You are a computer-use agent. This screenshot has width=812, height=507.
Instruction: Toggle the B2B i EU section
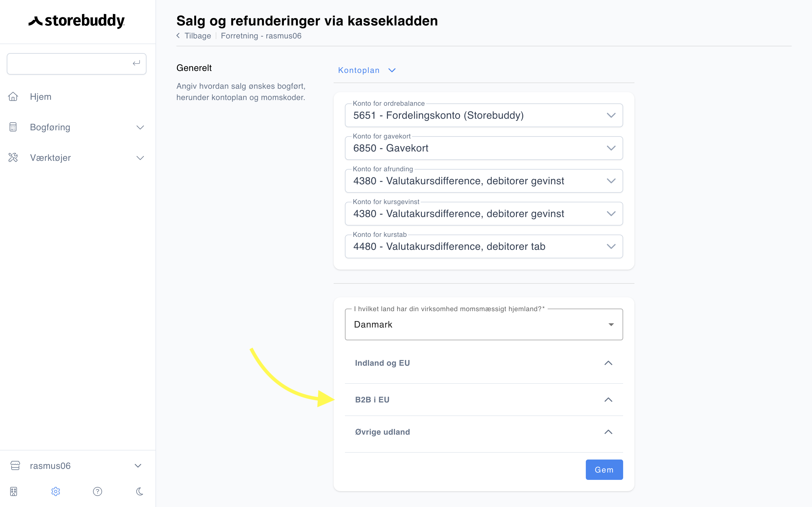[484, 400]
